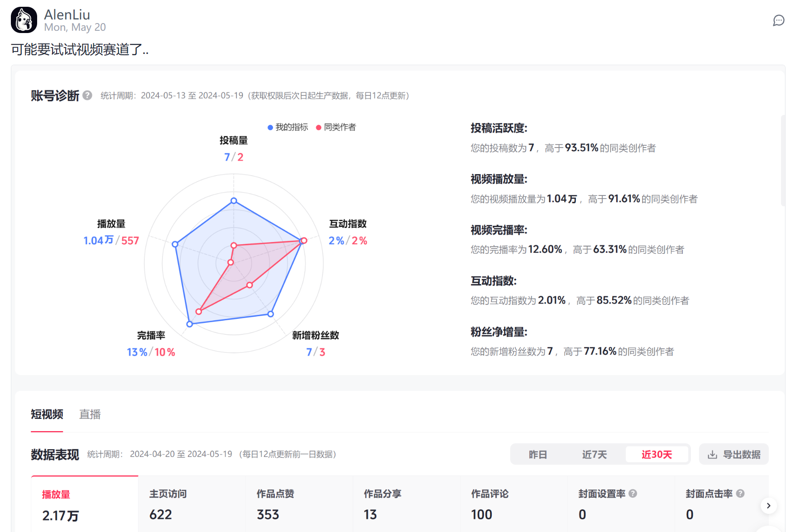The width and height of the screenshot is (791, 532).
Task: Click the download icon in 导出数据 button
Action: 712,455
